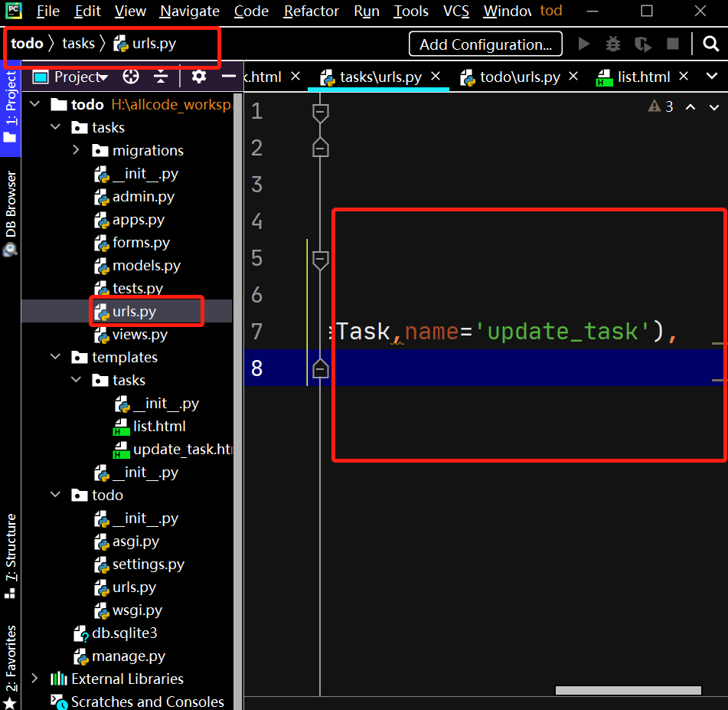Click todo in the breadcrumb path

(27, 43)
